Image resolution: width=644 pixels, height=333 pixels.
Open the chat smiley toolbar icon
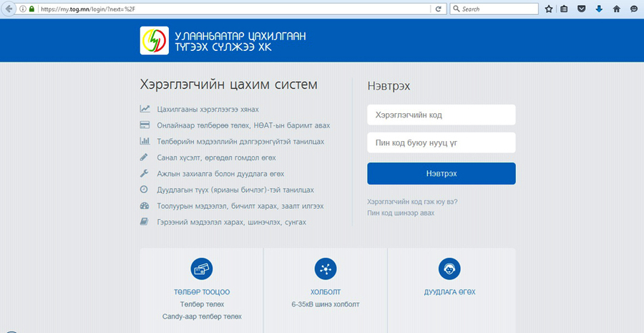(634, 9)
